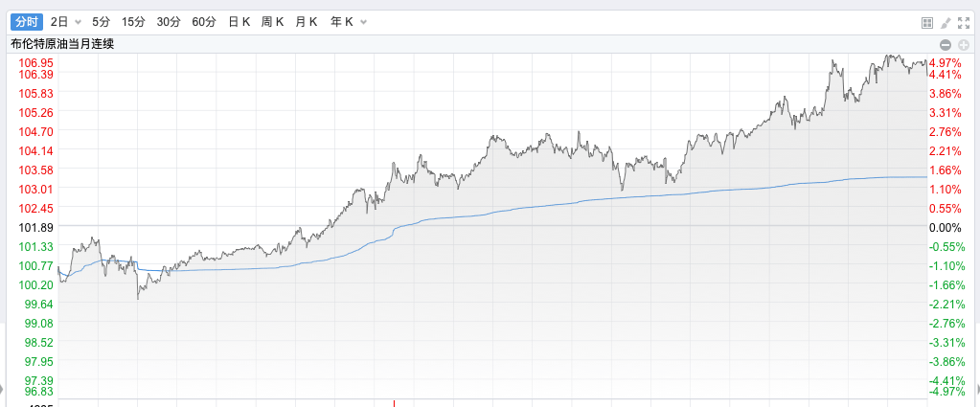Select the 30分 timeframe
This screenshot has width=980, height=407.
pyautogui.click(x=169, y=21)
